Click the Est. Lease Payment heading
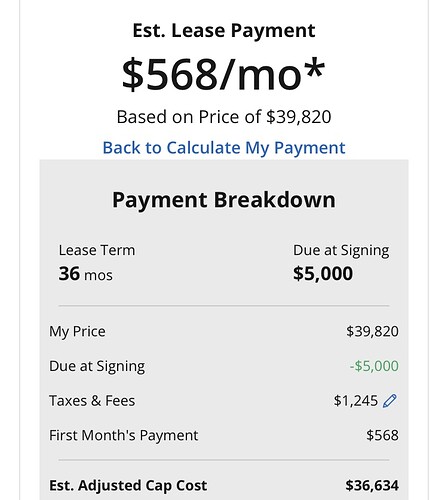This screenshot has width=448, height=500. click(224, 30)
